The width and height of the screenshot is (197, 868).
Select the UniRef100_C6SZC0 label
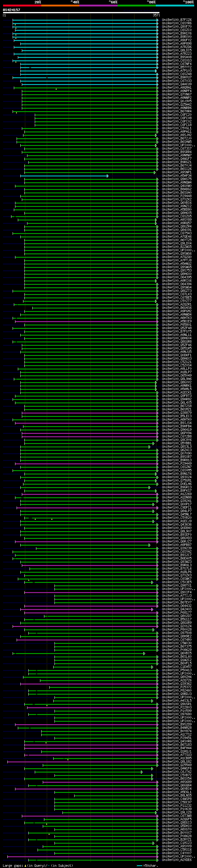pos(177,30)
